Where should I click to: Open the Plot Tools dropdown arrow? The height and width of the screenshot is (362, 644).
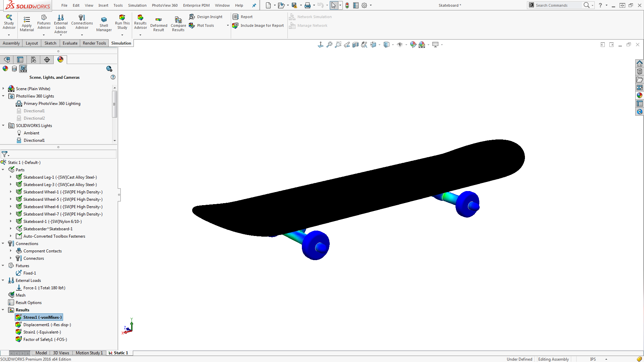pos(228,25)
